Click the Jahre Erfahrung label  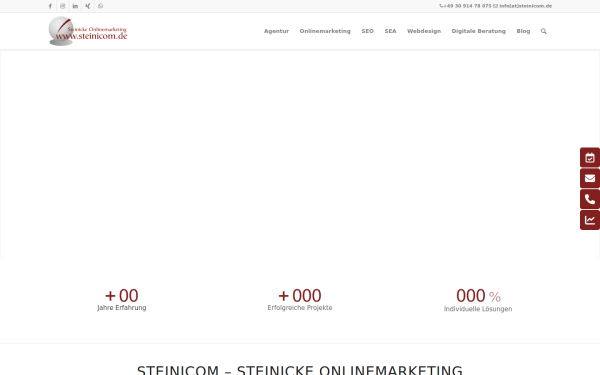[122, 308]
